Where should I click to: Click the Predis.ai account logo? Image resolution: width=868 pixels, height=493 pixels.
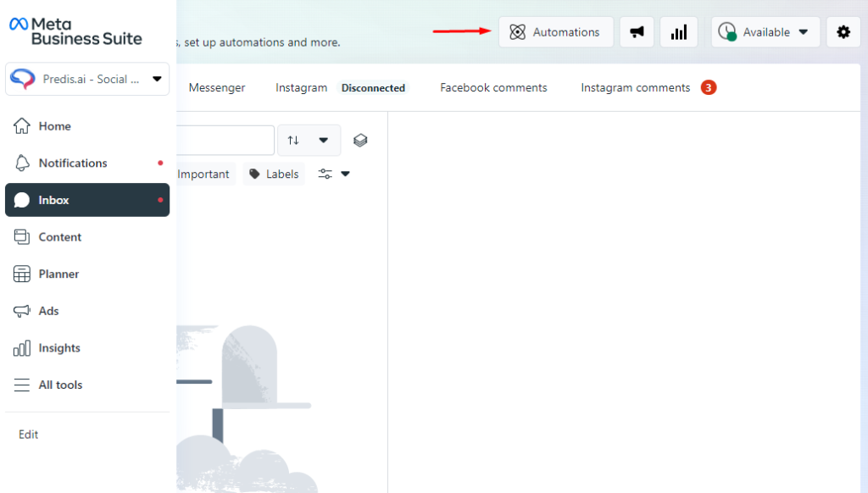(x=23, y=79)
